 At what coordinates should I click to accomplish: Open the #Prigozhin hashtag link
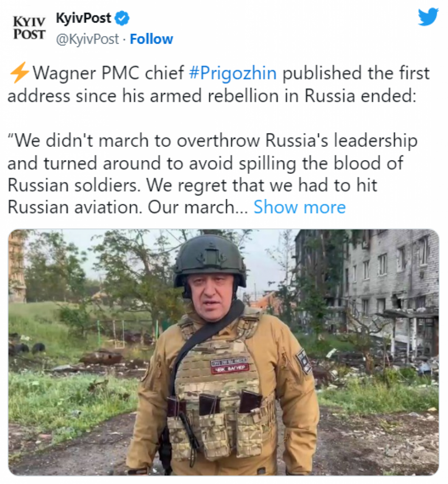(232, 73)
